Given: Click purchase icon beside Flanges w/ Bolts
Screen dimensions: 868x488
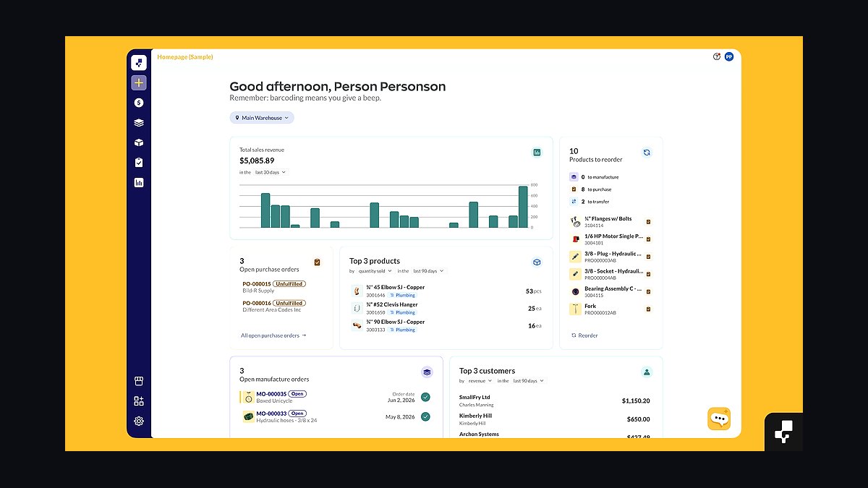Looking at the screenshot, I should coord(648,222).
